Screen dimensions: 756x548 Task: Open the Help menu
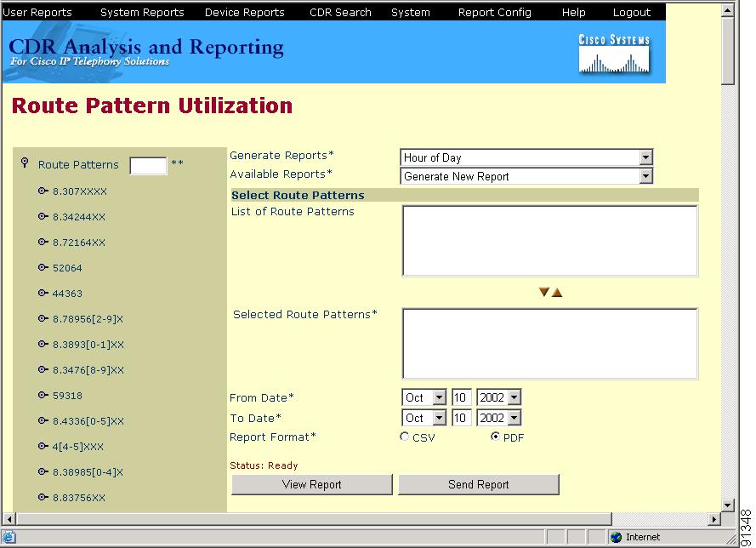point(574,12)
